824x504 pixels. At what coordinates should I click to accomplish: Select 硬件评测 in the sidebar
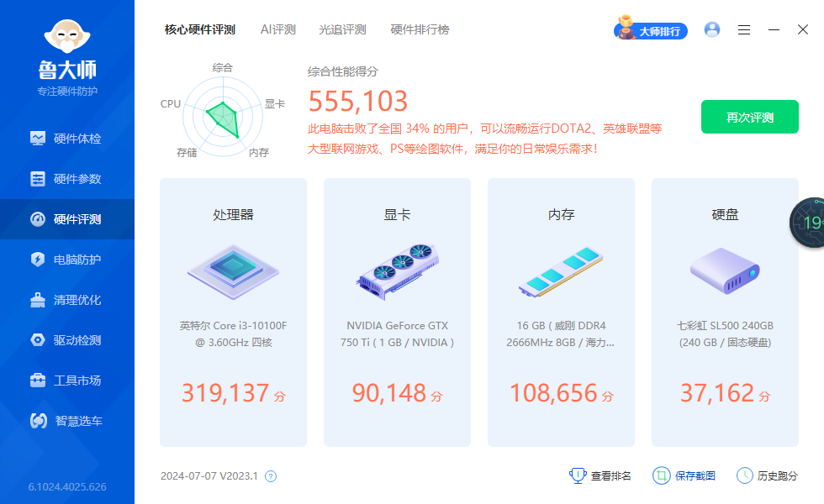coord(66,219)
